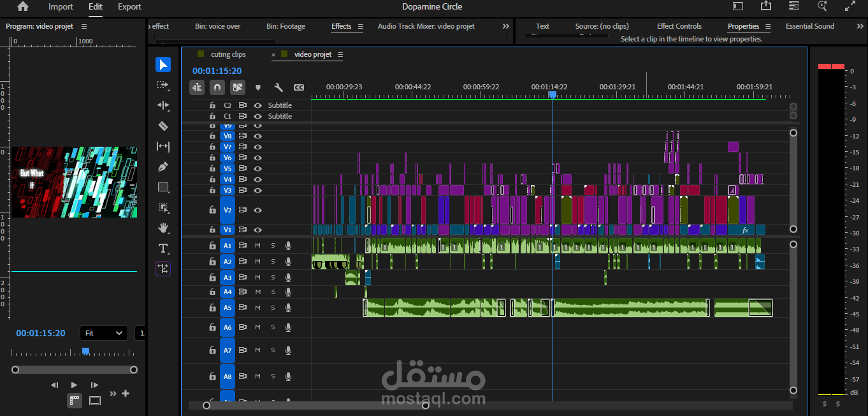The height and width of the screenshot is (416, 868).
Task: Close the video projet sequence tab
Action: [x=273, y=55]
